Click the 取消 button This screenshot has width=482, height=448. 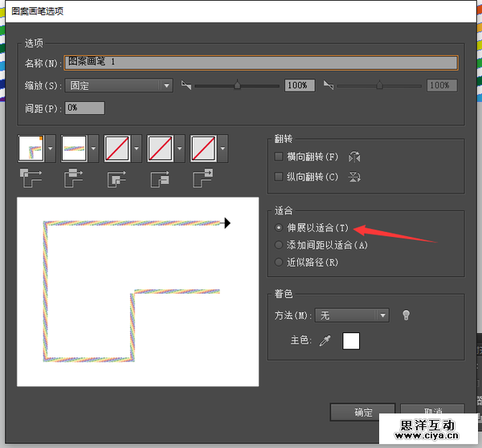tap(432, 412)
